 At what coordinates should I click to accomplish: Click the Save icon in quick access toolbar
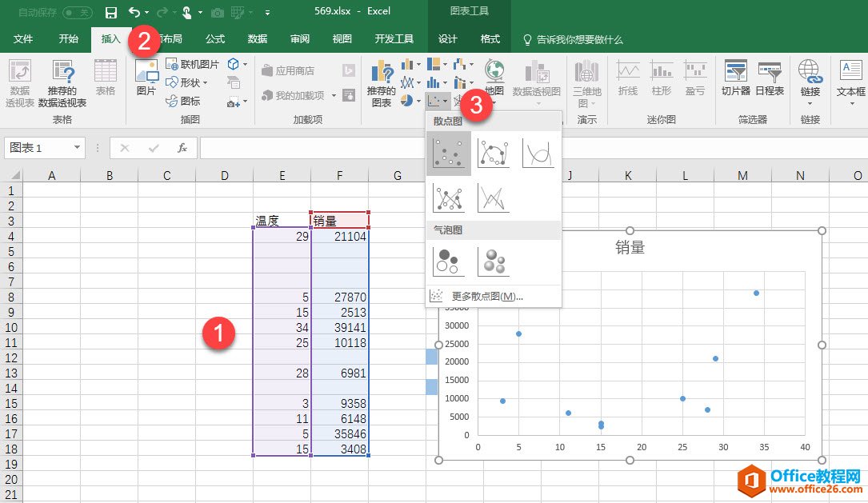point(111,13)
